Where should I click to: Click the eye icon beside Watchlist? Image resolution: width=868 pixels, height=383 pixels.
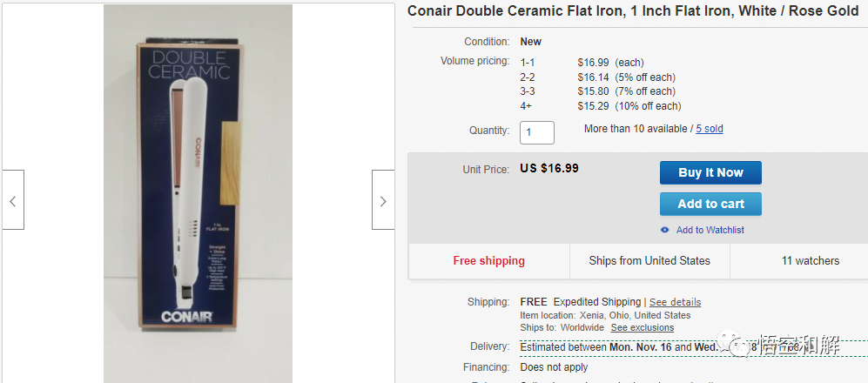pos(665,230)
